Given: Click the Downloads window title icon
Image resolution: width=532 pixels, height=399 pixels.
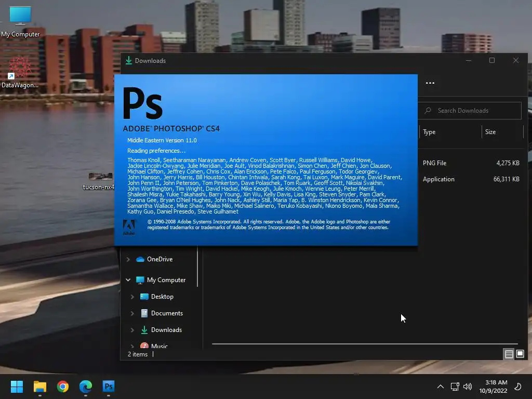Looking at the screenshot, I should [129, 60].
